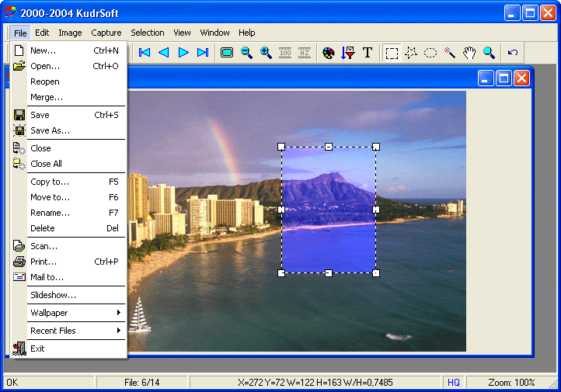Go to the next image arrow
The image size is (561, 392).
pyautogui.click(x=183, y=53)
